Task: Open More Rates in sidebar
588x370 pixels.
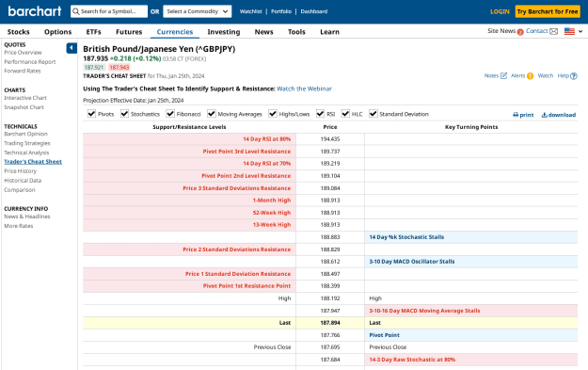Action: [19, 226]
